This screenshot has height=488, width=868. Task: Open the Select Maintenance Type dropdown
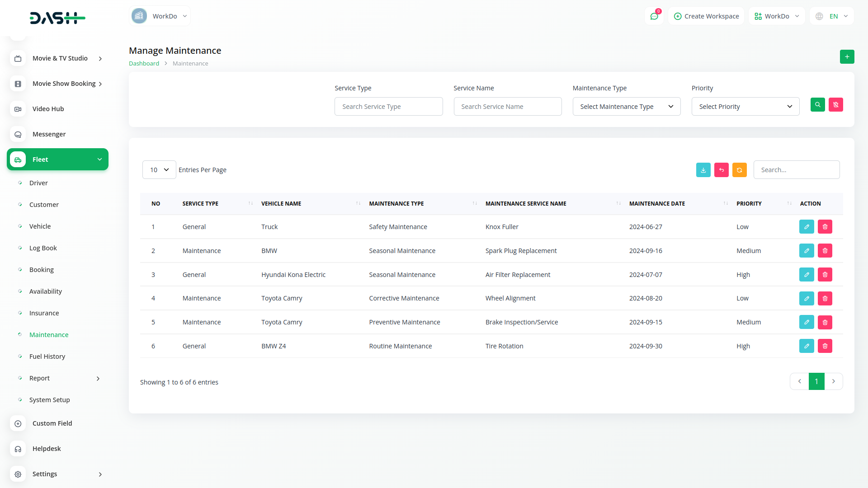[626, 107]
